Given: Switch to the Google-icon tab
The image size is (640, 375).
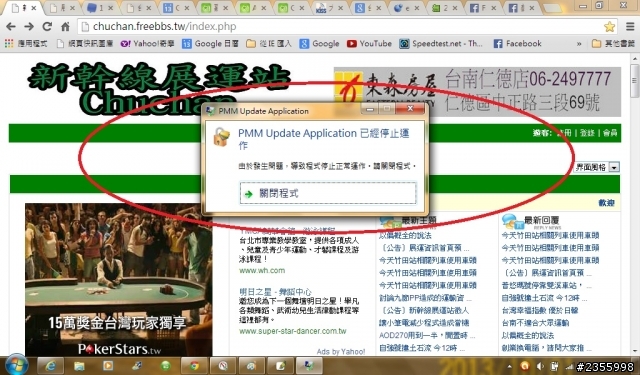Looking at the screenshot, I should coord(368,8).
